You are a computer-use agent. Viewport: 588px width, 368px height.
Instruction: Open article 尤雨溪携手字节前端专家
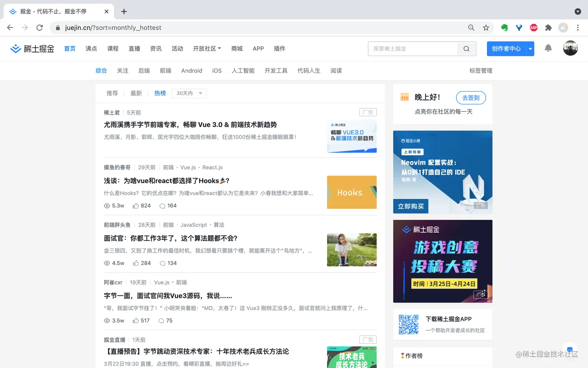(x=190, y=125)
